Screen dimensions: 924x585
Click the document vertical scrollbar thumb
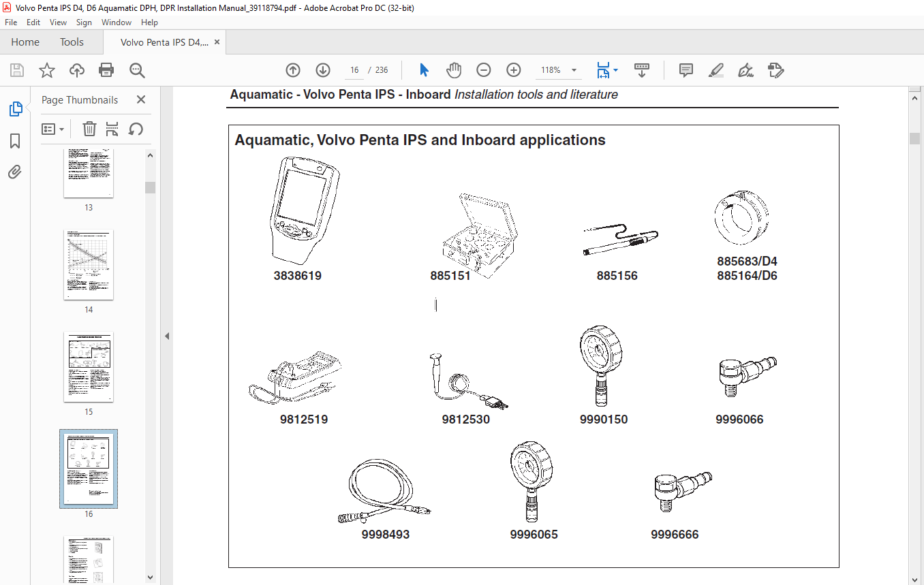click(915, 138)
